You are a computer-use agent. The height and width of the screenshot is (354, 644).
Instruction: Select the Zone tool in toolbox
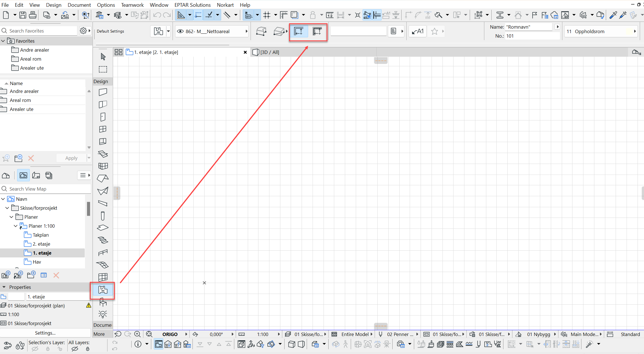click(x=103, y=290)
